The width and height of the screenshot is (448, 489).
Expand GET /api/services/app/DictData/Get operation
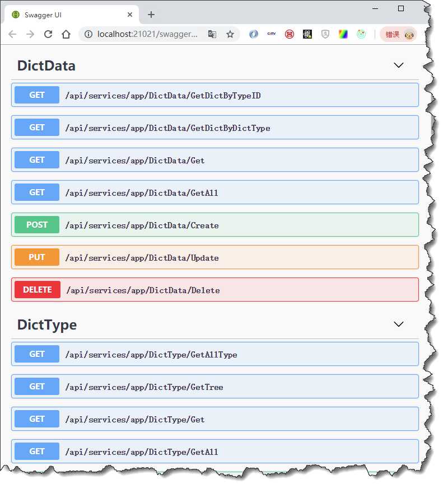(x=215, y=160)
